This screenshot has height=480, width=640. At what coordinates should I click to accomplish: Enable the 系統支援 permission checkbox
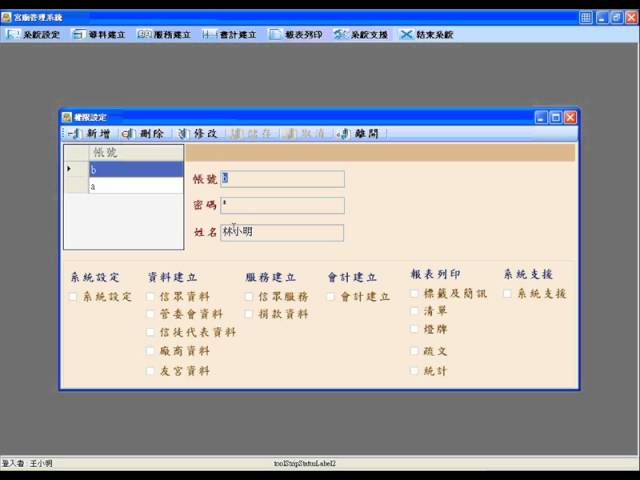[x=507, y=293]
